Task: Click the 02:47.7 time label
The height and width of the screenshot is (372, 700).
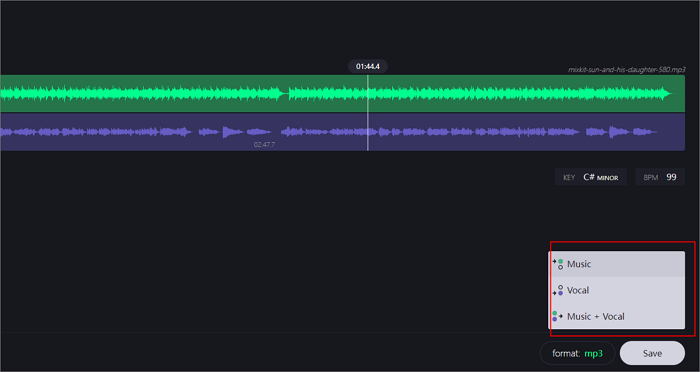Action: [264, 145]
